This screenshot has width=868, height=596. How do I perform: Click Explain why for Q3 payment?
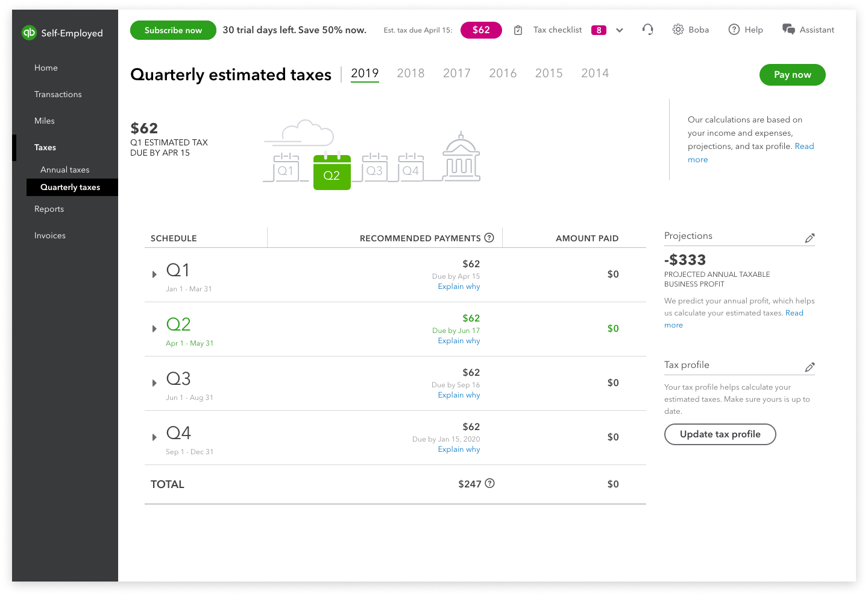tap(459, 395)
